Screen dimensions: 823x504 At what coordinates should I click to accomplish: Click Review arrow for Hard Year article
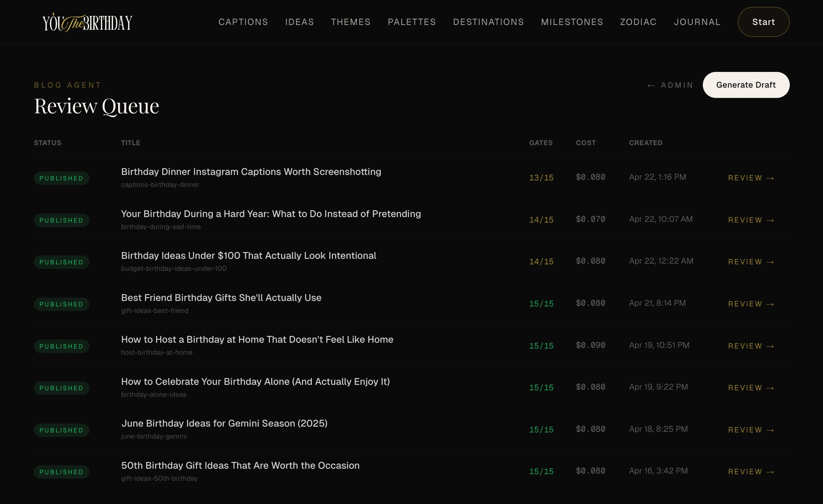751,220
